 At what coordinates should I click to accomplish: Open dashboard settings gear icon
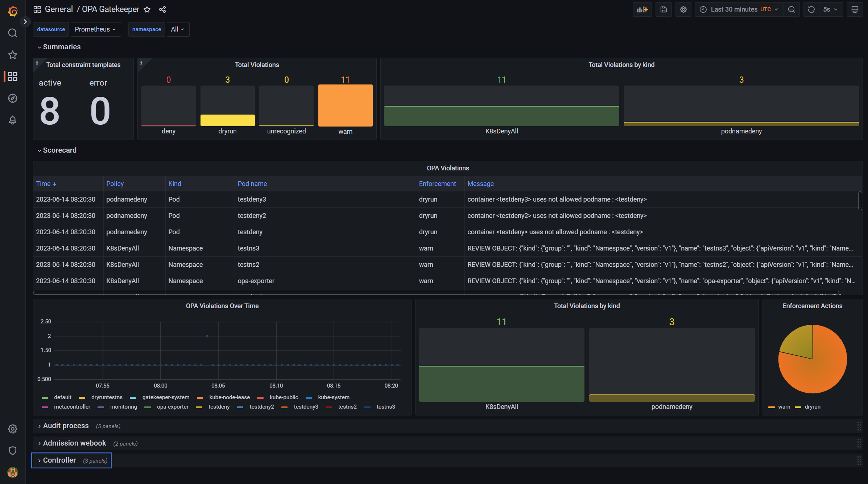tap(683, 9)
